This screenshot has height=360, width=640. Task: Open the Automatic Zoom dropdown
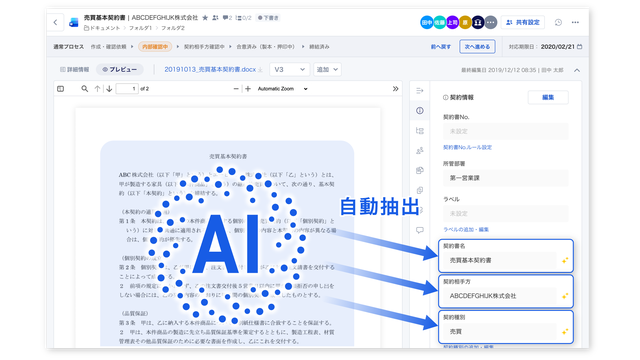tap(282, 89)
